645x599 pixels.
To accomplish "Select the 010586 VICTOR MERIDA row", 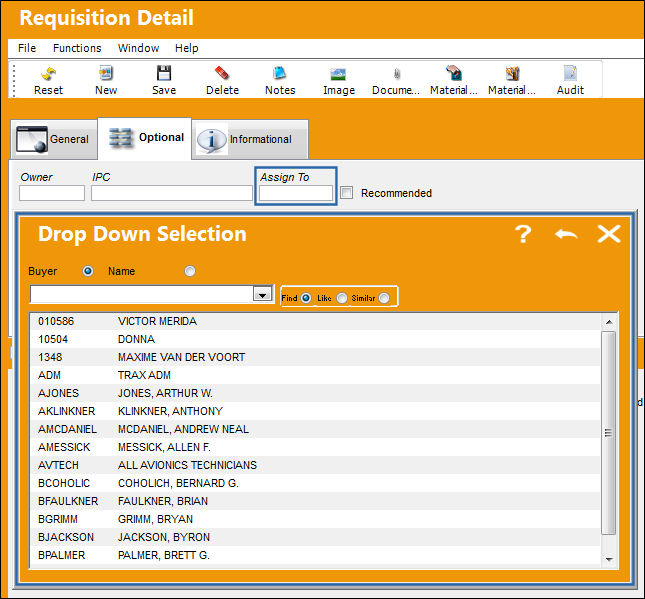I will coord(315,321).
